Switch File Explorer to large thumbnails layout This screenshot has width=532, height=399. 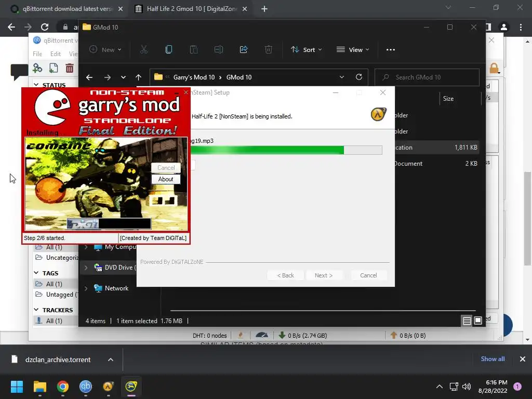(x=478, y=321)
